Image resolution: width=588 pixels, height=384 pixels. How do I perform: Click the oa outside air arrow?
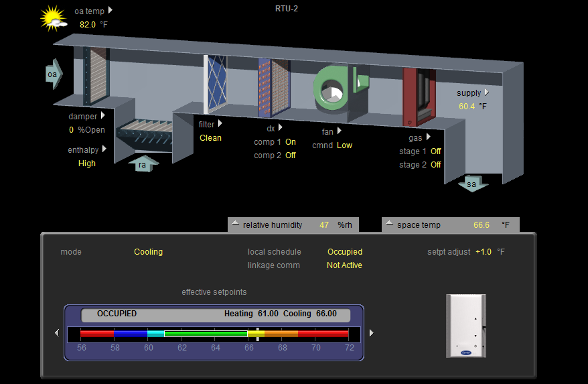54,74
